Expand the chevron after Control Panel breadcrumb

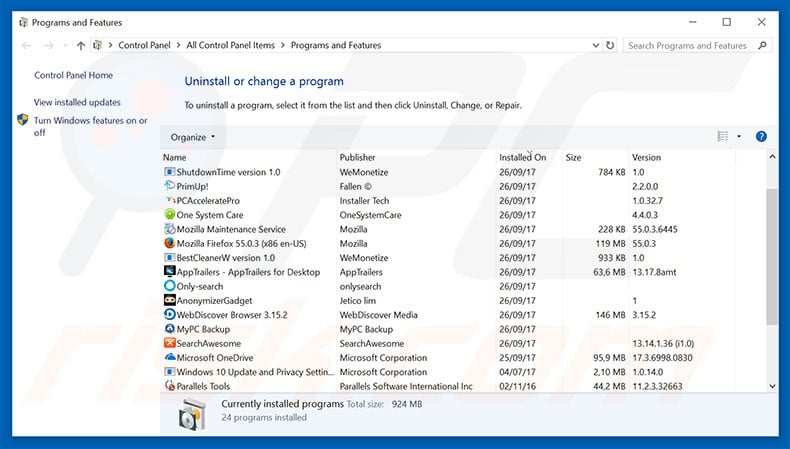pos(178,45)
